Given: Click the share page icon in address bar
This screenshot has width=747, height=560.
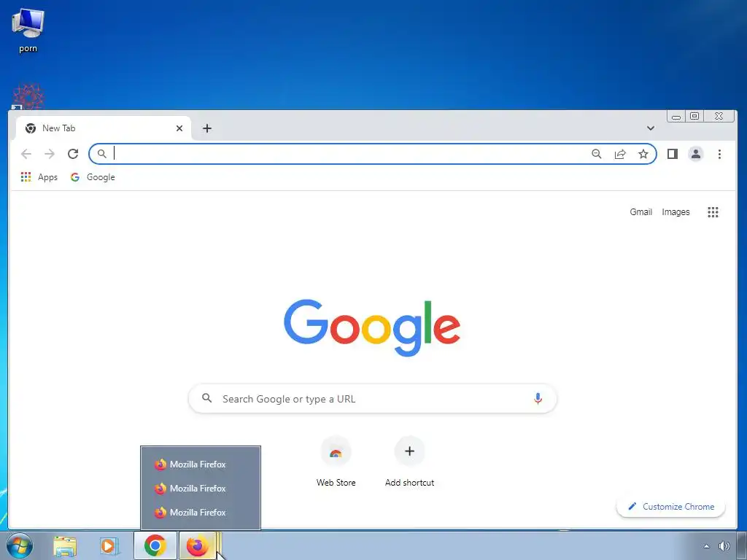Looking at the screenshot, I should [620, 154].
